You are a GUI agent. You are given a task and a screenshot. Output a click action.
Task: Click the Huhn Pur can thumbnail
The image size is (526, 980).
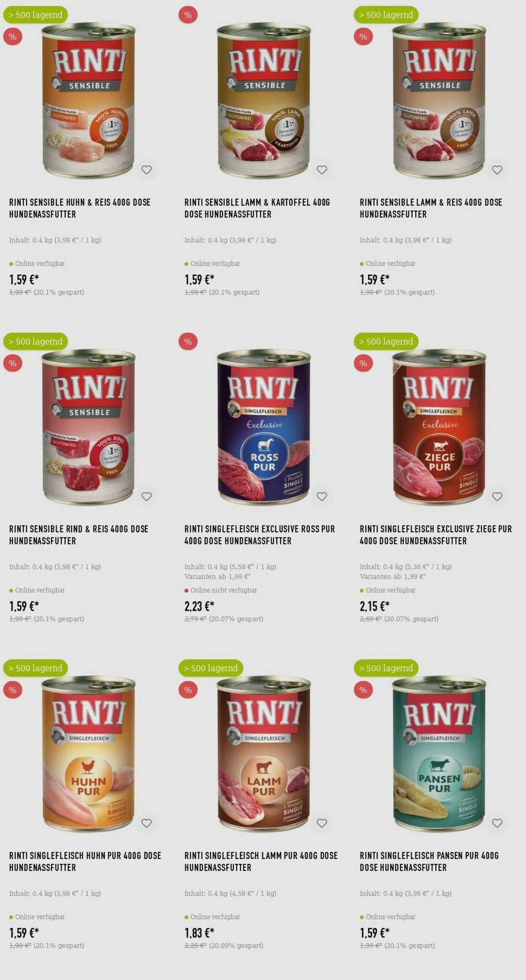(88, 754)
